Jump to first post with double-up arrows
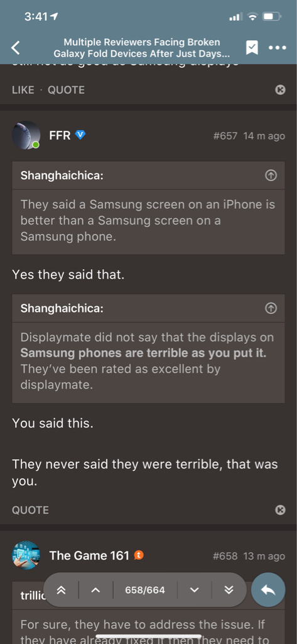This screenshot has width=297, height=644. 61,590
